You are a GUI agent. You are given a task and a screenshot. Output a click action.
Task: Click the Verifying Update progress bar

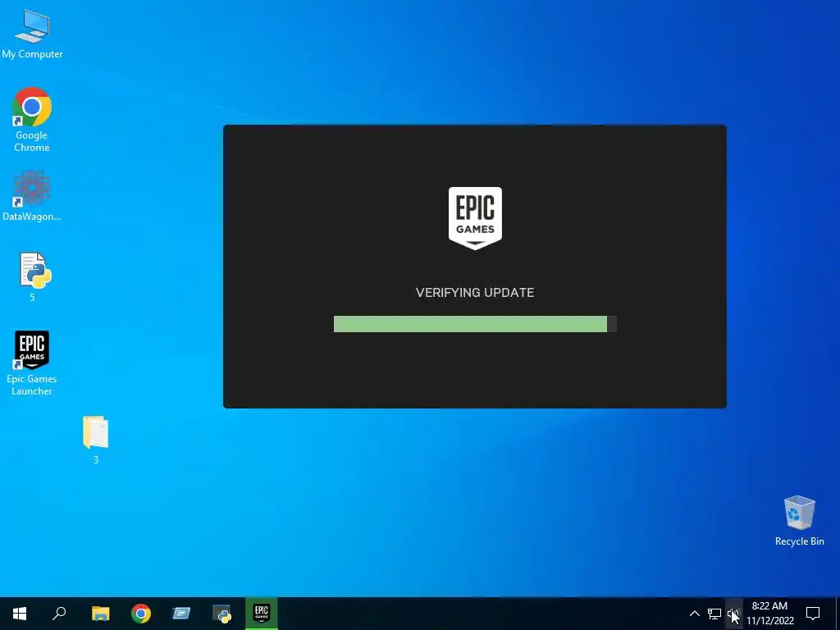click(x=475, y=323)
